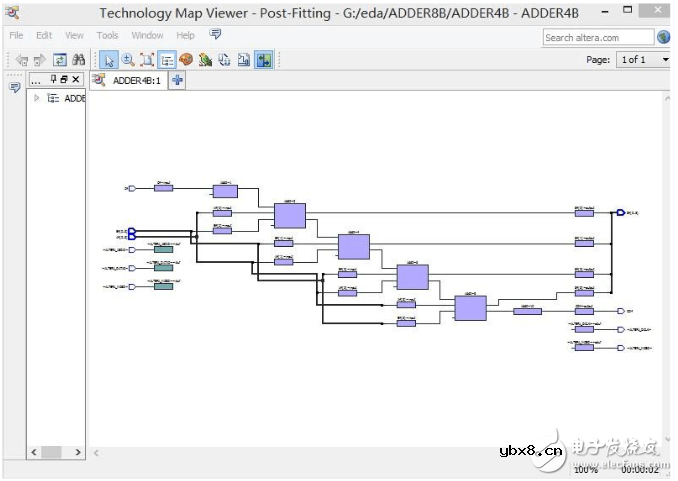Close the netlist navigator panel
Screen dimensions: 678x481
pyautogui.click(x=76, y=79)
